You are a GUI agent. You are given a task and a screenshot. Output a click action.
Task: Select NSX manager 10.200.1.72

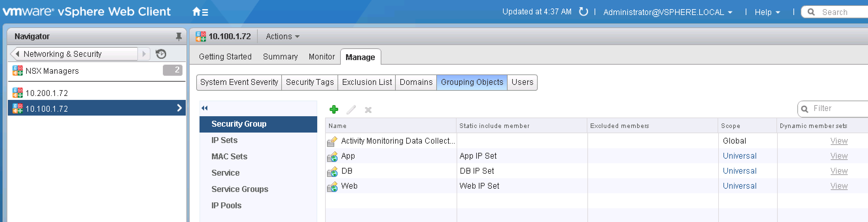pyautogui.click(x=47, y=93)
